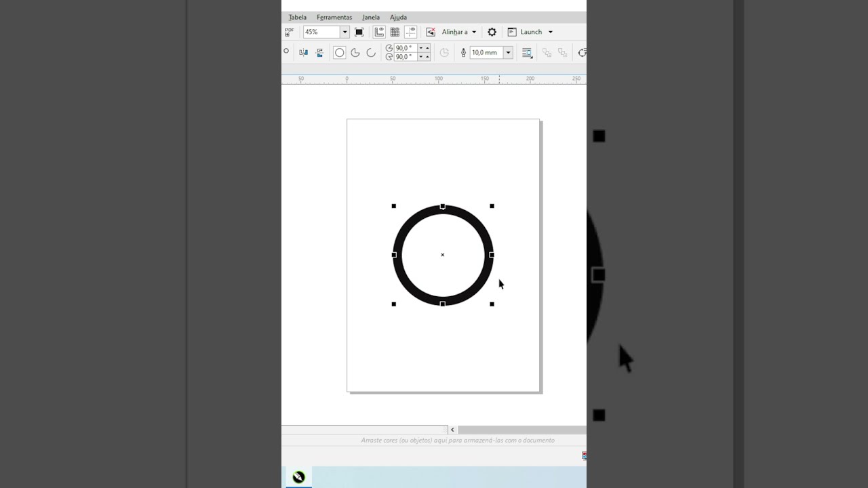Open the Janela menu

tap(371, 18)
